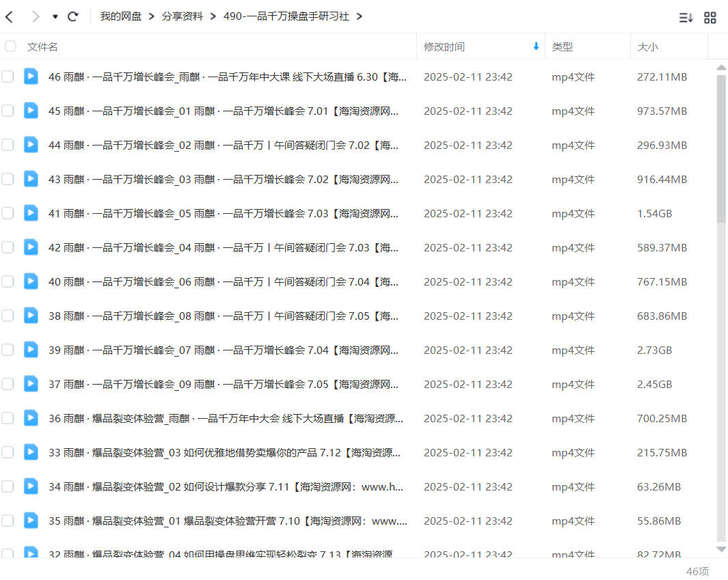Click video icon of file 41 雨麒
This screenshot has width=728, height=580.
(31, 213)
